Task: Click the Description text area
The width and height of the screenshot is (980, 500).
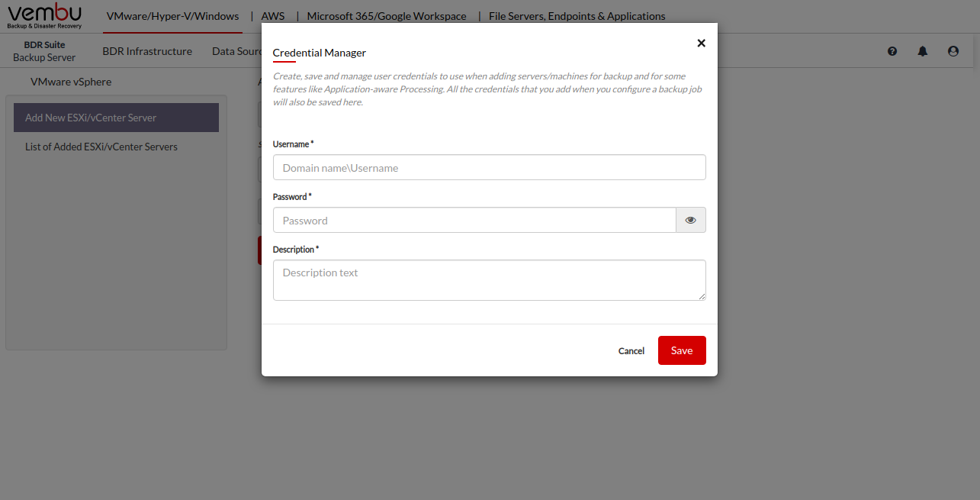Action: [489, 280]
